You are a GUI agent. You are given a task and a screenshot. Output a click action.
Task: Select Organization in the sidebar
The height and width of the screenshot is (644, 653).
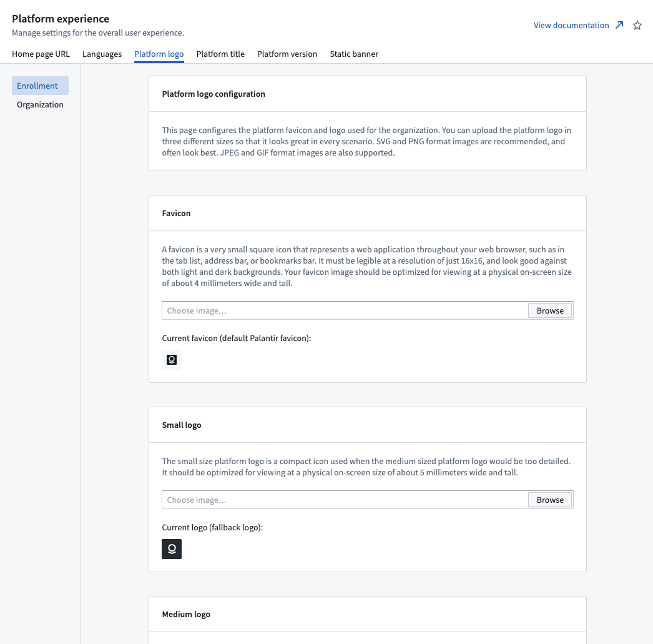pos(40,104)
